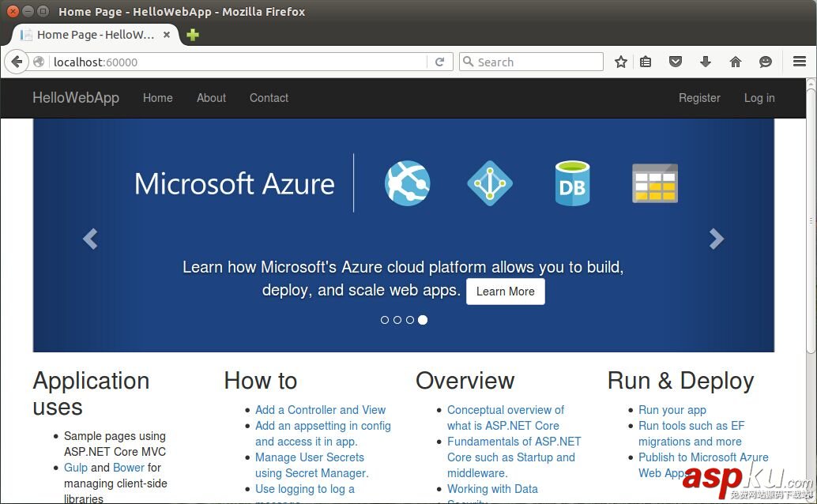The image size is (817, 504).
Task: Select the second carousel slide indicator
Action: tap(397, 320)
